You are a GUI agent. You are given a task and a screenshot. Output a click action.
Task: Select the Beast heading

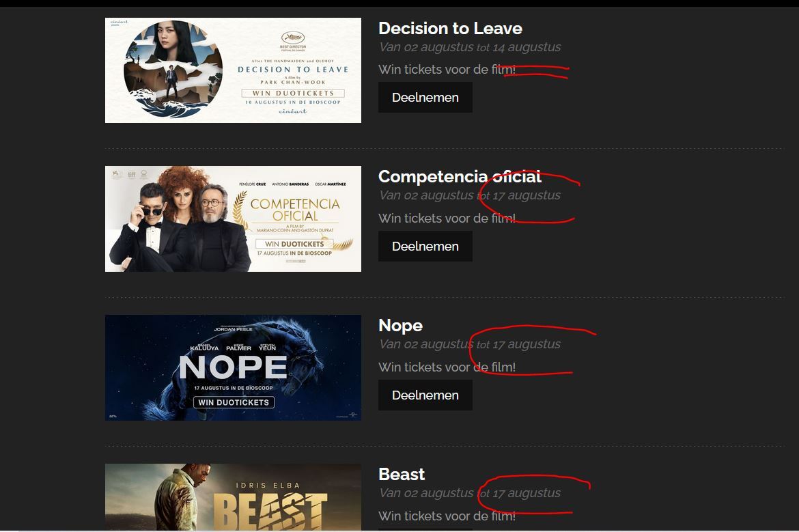click(402, 474)
